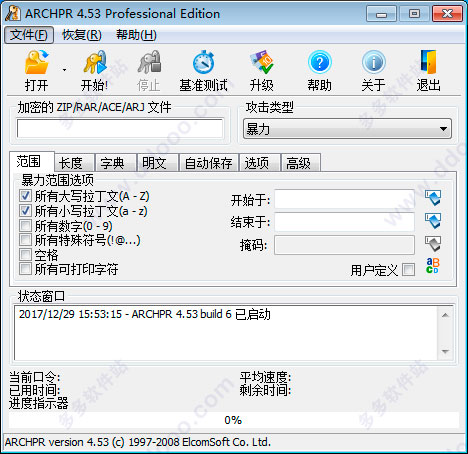Maximize the ARCHPR window
Image resolution: width=468 pixels, height=454 pixels.
(414, 14)
